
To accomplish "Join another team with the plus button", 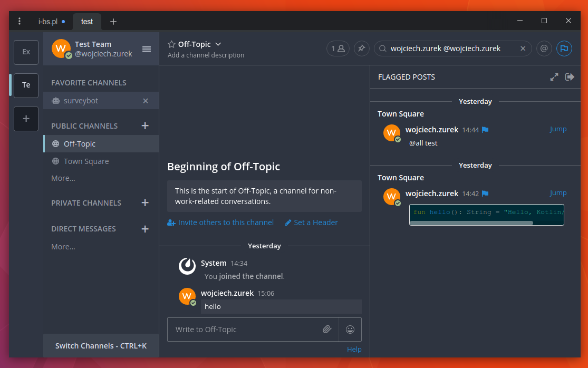I will click(26, 119).
